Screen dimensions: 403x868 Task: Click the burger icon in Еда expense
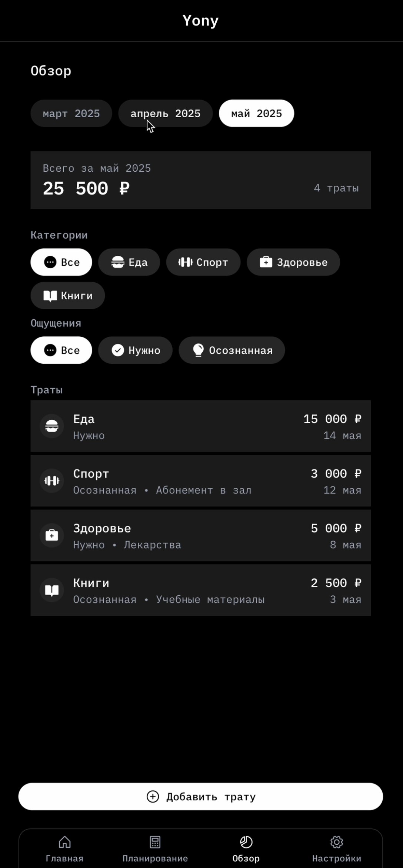point(52,426)
